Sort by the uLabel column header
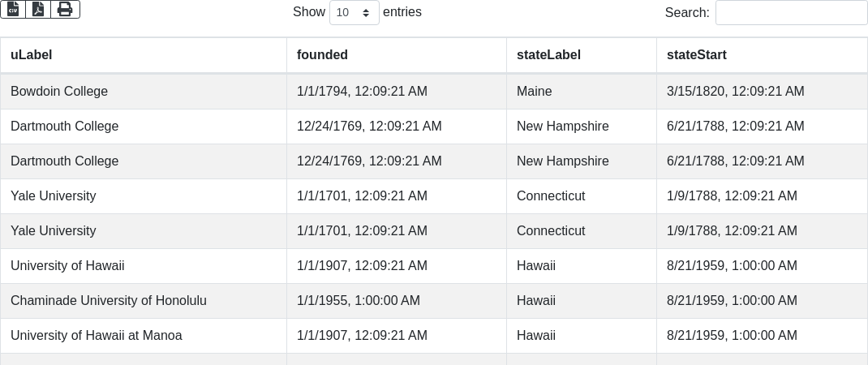 (x=32, y=55)
